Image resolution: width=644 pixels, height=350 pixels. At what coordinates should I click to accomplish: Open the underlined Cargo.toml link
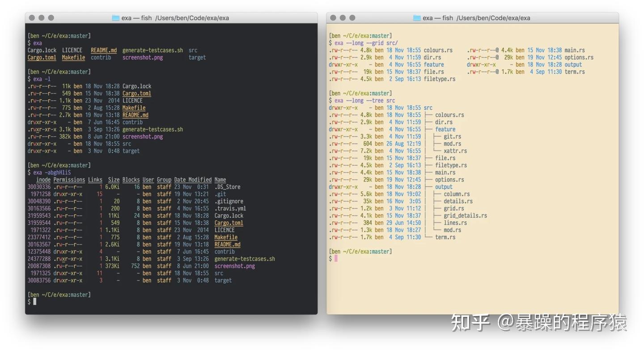pos(41,57)
